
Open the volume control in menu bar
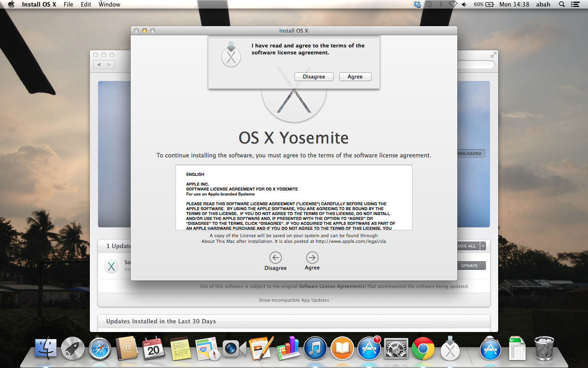coord(464,4)
